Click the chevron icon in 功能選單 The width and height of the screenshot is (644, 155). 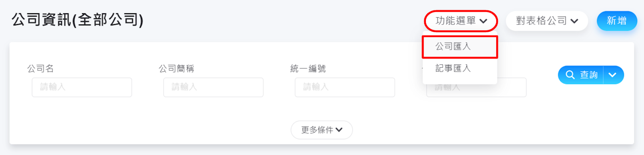coord(483,21)
